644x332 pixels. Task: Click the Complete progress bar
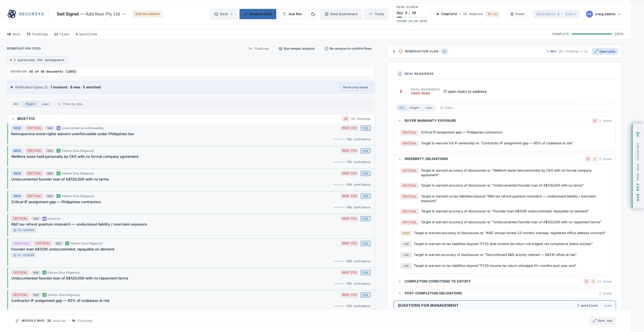(592, 34)
